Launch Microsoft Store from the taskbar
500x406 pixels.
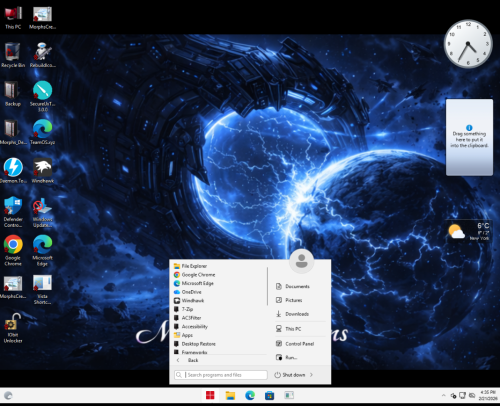pyautogui.click(x=269, y=396)
